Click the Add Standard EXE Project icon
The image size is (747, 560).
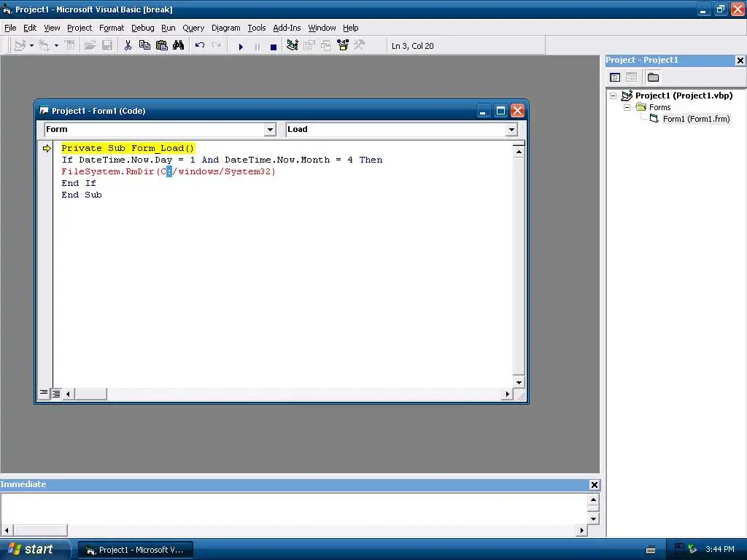[x=20, y=46]
